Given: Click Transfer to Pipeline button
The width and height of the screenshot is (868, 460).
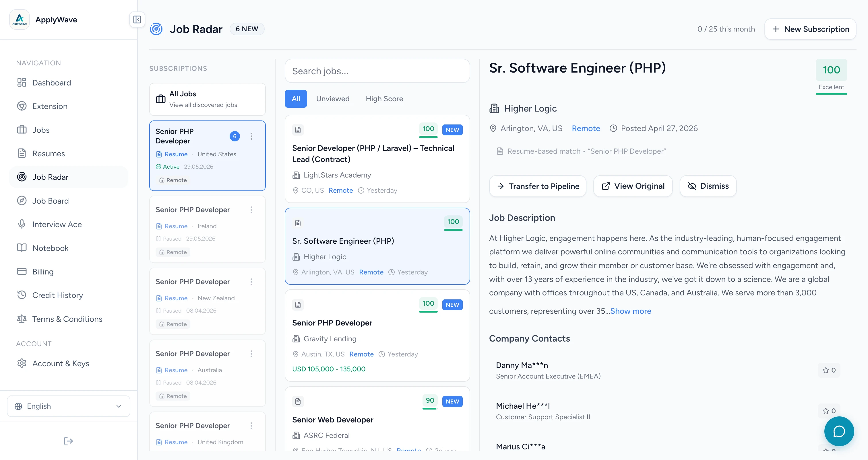Looking at the screenshot, I should point(538,186).
